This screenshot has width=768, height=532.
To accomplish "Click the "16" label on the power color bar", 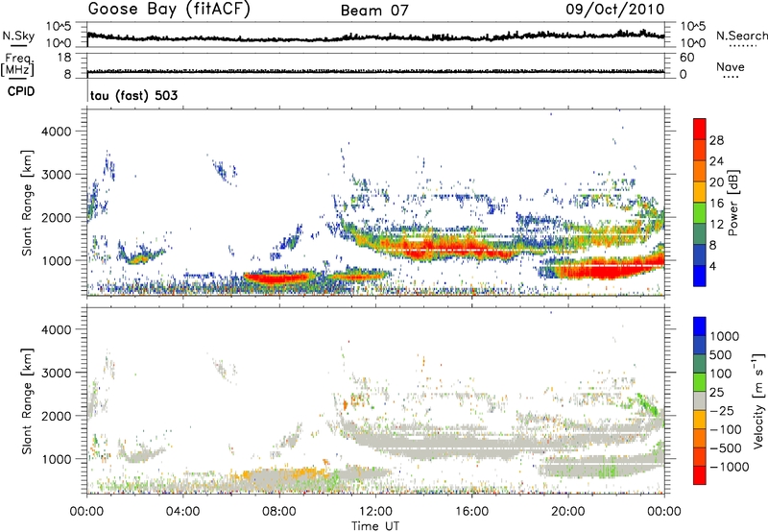I will [716, 204].
